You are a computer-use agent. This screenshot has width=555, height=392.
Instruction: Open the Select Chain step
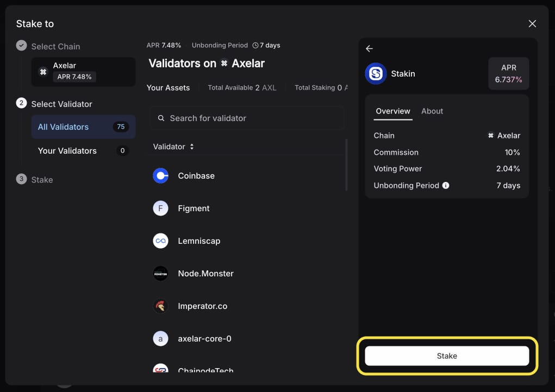[55, 46]
